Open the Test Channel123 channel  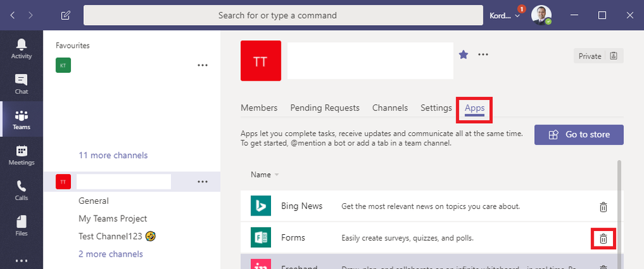pyautogui.click(x=117, y=236)
